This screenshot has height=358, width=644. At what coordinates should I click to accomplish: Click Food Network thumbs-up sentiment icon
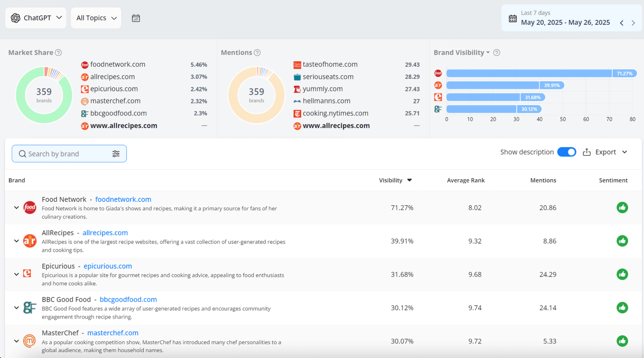(x=622, y=208)
